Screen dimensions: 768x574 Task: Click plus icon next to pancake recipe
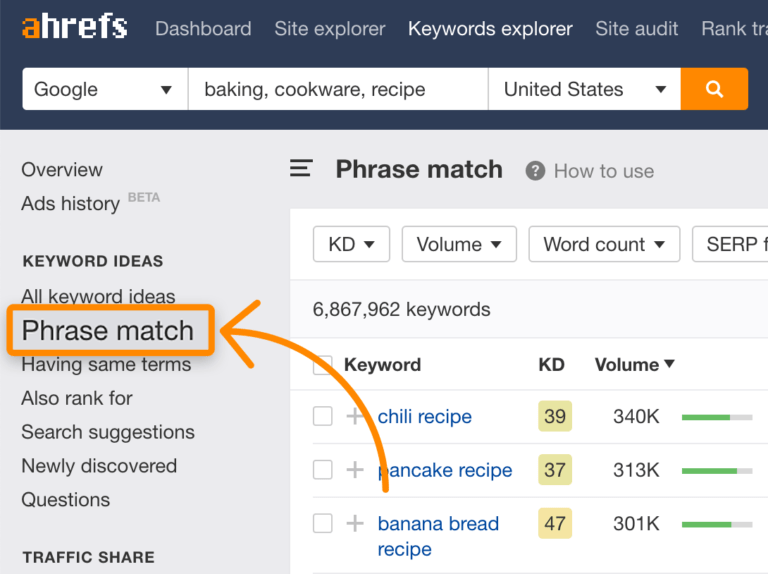pos(355,470)
